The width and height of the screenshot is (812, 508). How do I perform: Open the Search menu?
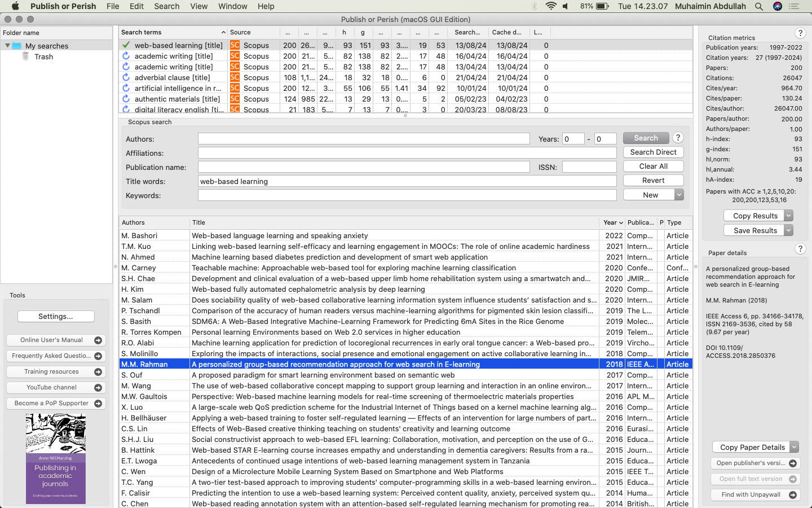167,6
